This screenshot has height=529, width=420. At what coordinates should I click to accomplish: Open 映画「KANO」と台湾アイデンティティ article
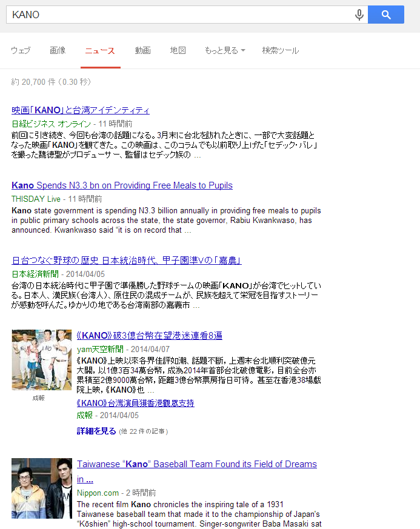coord(81,110)
